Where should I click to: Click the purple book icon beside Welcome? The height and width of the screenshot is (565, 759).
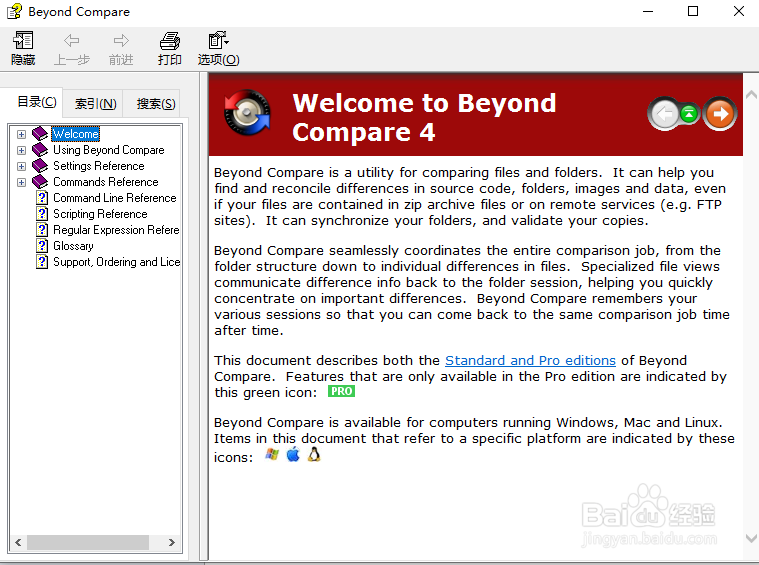(40, 134)
